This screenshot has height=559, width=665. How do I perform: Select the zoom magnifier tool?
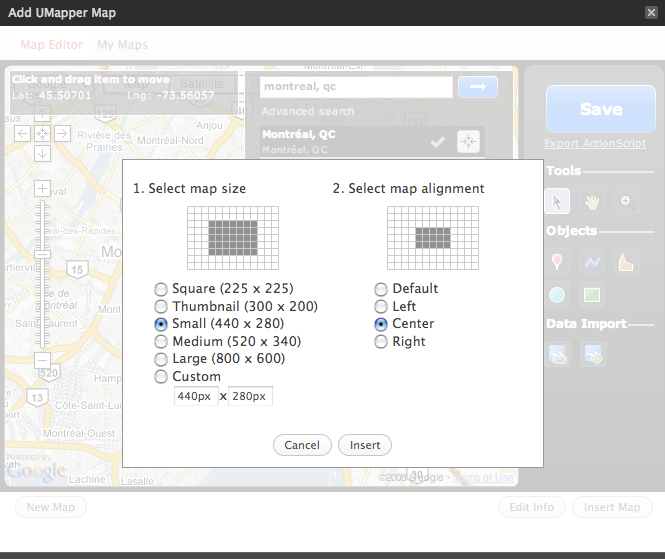[x=626, y=201]
